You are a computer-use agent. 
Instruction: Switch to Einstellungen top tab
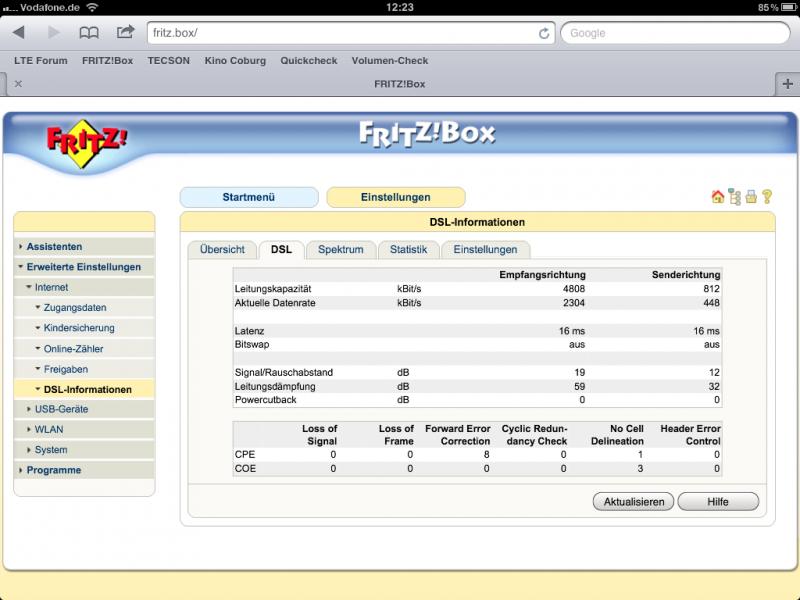(x=395, y=197)
